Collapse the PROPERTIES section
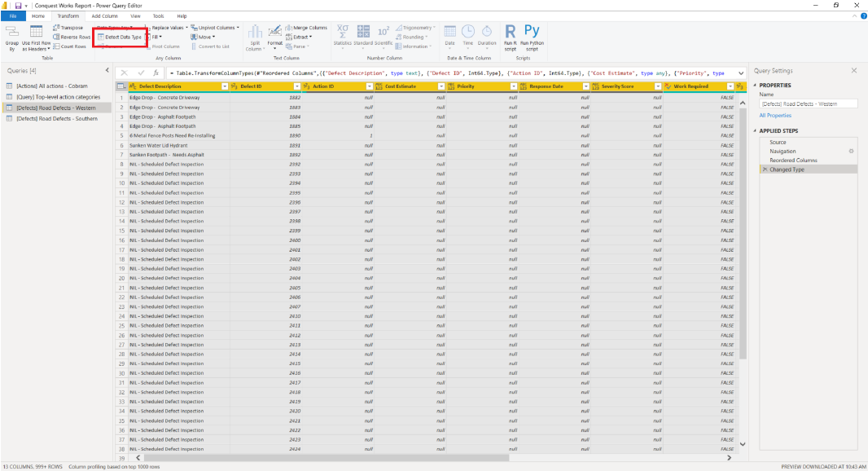This screenshot has width=868, height=471. point(755,86)
